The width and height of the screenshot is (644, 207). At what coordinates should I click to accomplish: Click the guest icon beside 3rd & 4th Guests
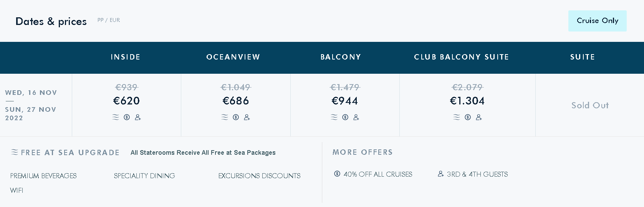[x=441, y=174]
